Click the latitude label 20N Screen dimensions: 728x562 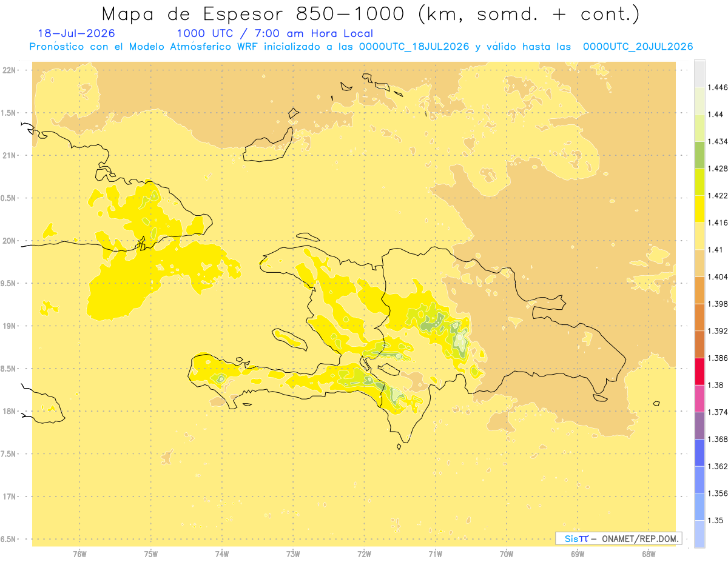(10, 241)
